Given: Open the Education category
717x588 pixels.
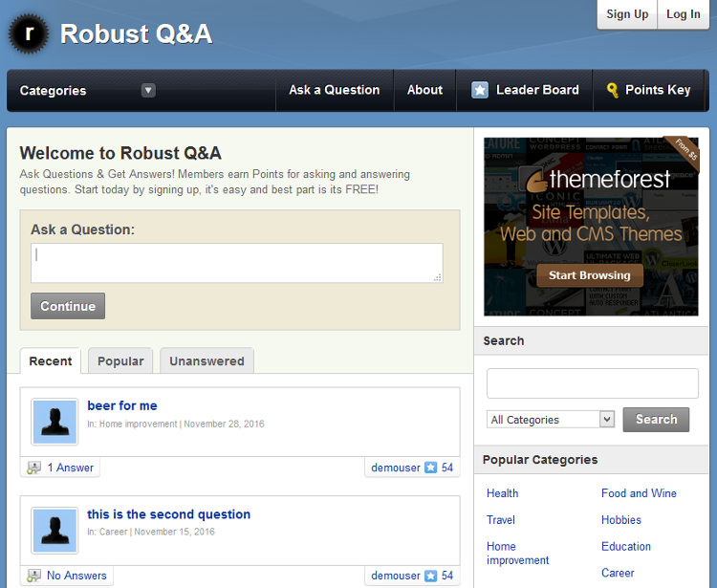Looking at the screenshot, I should click(x=626, y=546).
